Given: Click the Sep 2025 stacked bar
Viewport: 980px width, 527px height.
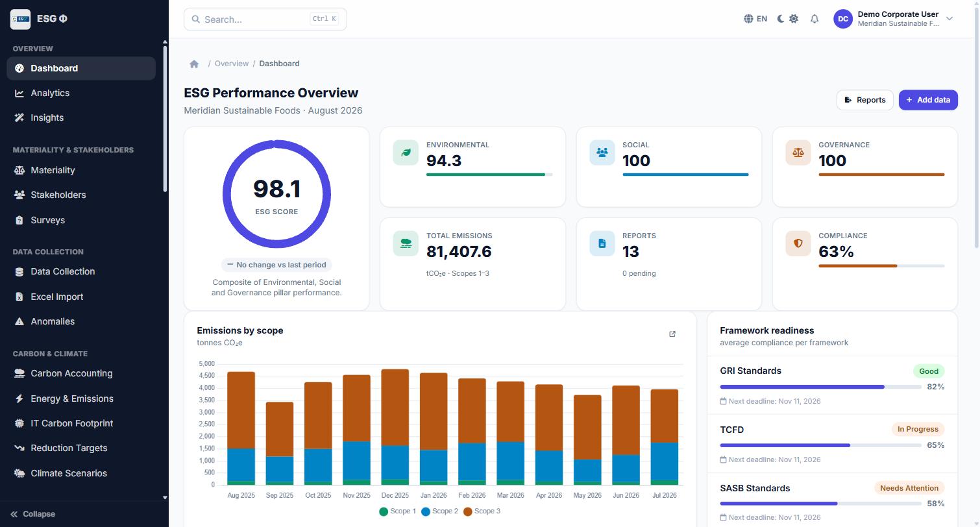Looking at the screenshot, I should click(279, 443).
